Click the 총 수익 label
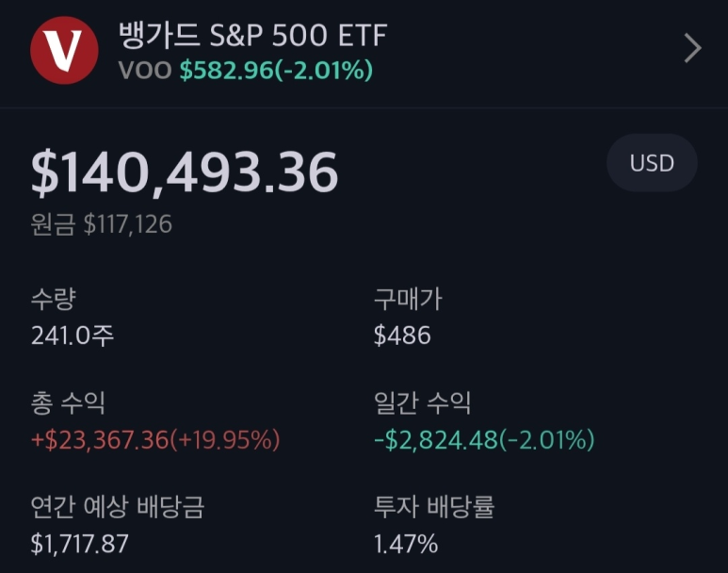The height and width of the screenshot is (573, 728). tap(68, 402)
